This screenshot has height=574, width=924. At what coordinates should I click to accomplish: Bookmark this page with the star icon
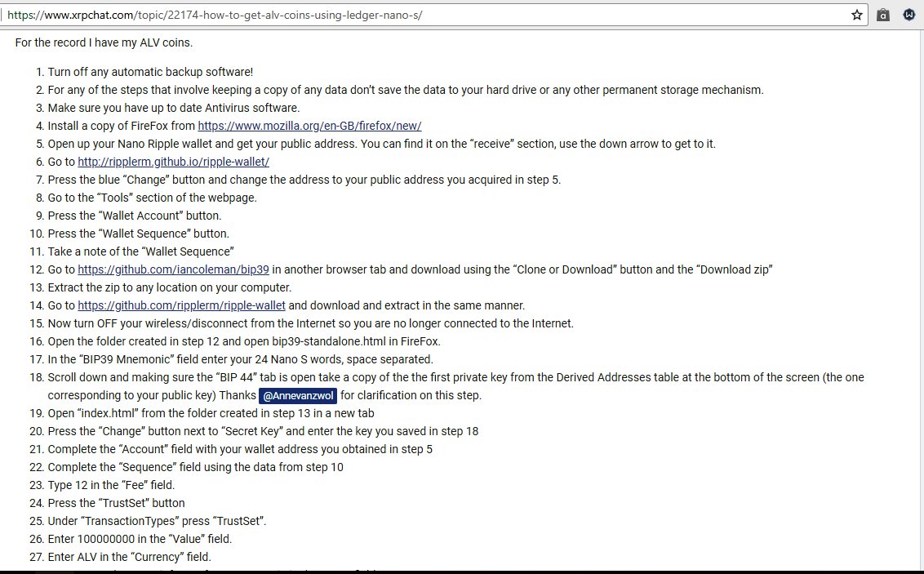click(x=857, y=15)
